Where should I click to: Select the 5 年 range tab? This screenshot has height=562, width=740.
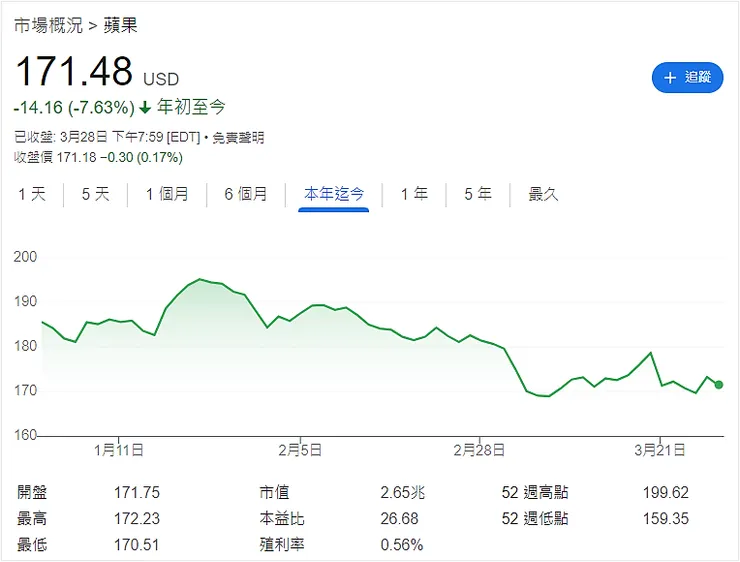478,194
